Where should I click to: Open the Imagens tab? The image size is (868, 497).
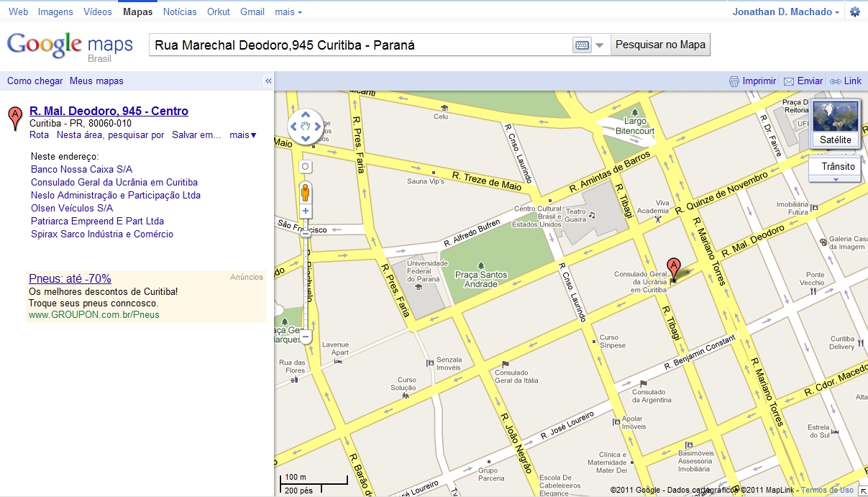pos(55,12)
